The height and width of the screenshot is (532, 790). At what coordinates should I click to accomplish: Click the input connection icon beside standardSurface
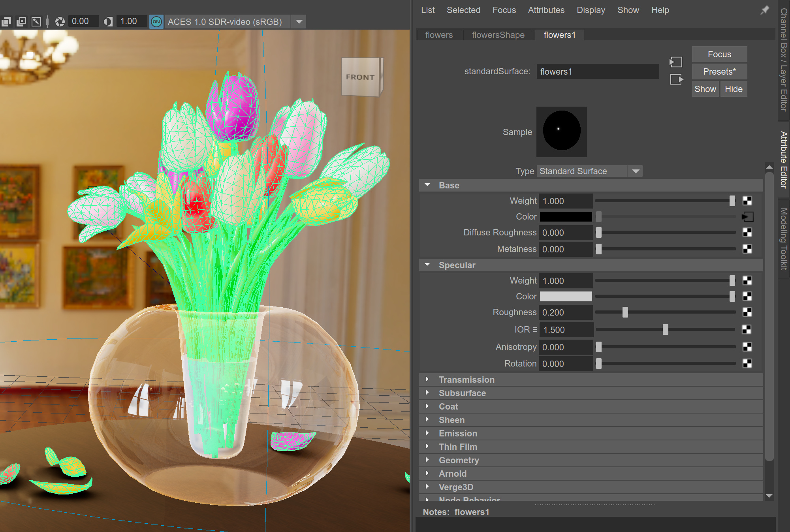676,62
